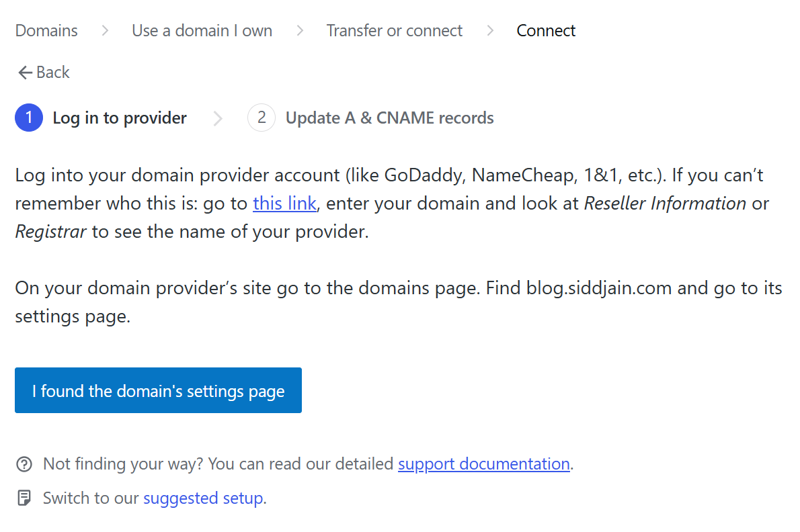Image resolution: width=800 pixels, height=532 pixels.
Task: Click the question mark help icon
Action: coord(24,464)
